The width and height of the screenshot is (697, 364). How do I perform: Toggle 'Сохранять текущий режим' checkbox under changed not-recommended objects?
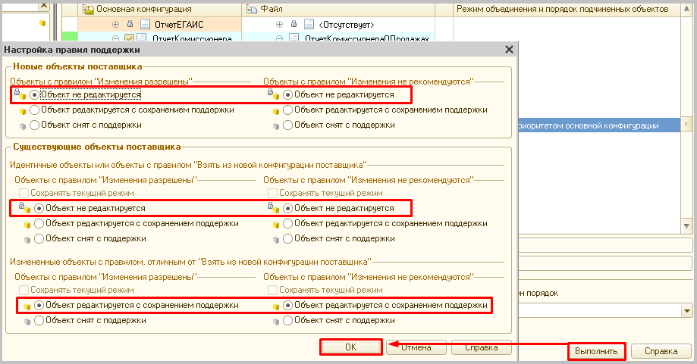(273, 290)
